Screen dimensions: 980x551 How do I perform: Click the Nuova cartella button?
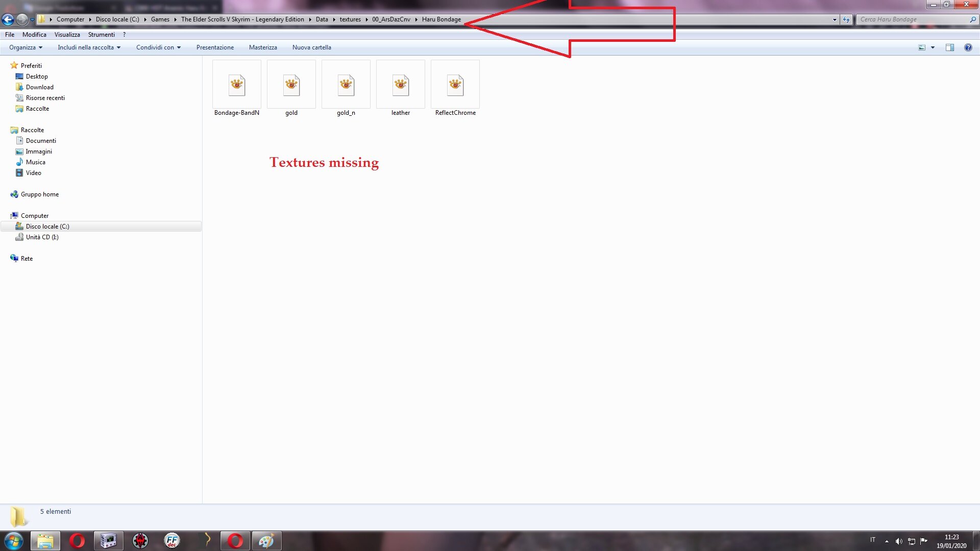[311, 47]
